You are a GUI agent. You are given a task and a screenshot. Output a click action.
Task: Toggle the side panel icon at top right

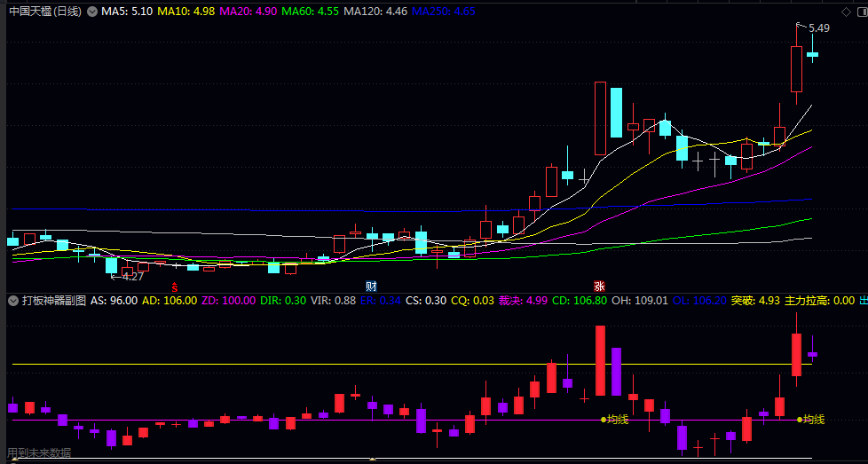(x=862, y=12)
